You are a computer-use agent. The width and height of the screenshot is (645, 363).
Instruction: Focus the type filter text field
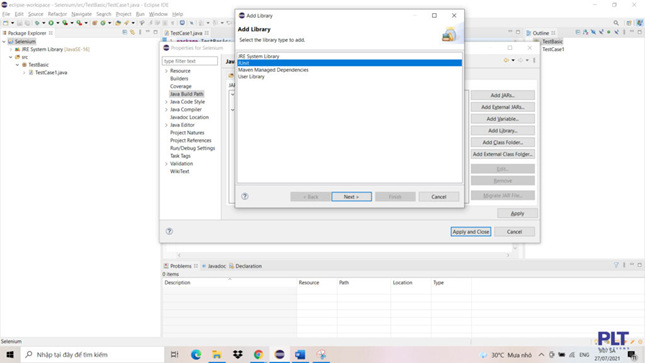190,61
